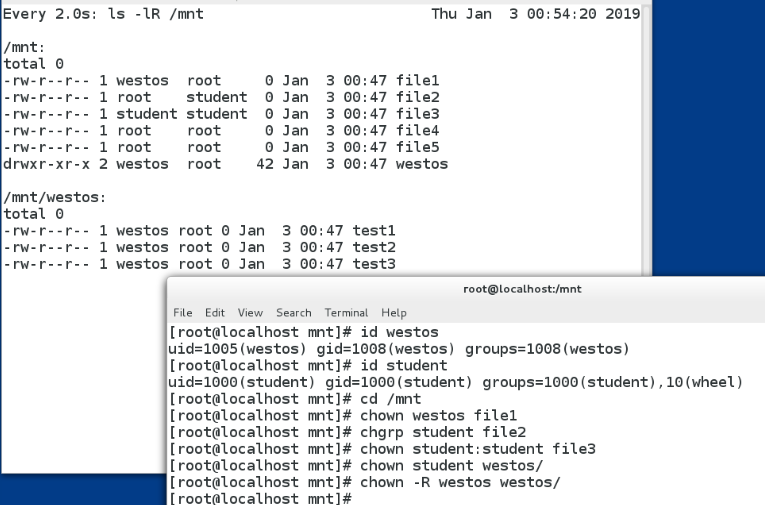The image size is (765, 505).
Task: Click the 'Every 2.0s: ls -lR /mnt' header
Action: click(103, 14)
